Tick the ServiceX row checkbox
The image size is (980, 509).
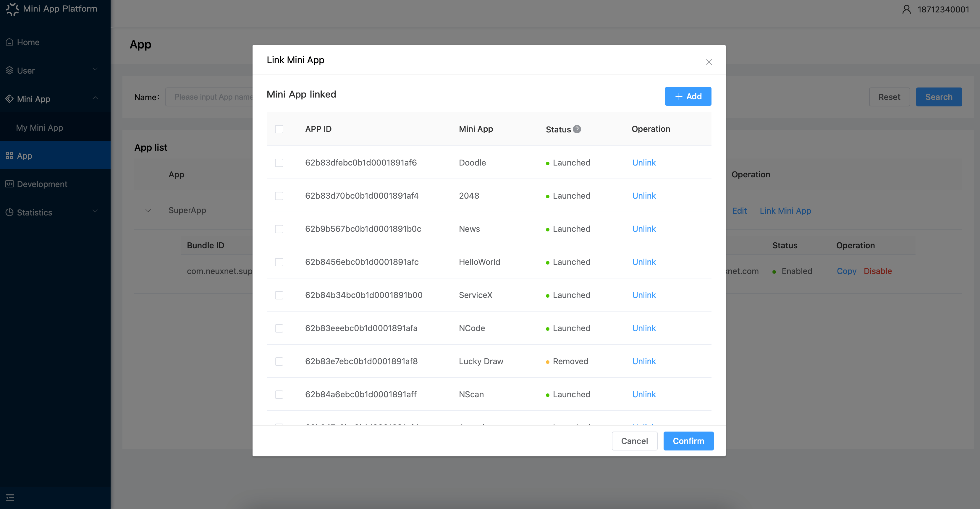pos(279,295)
